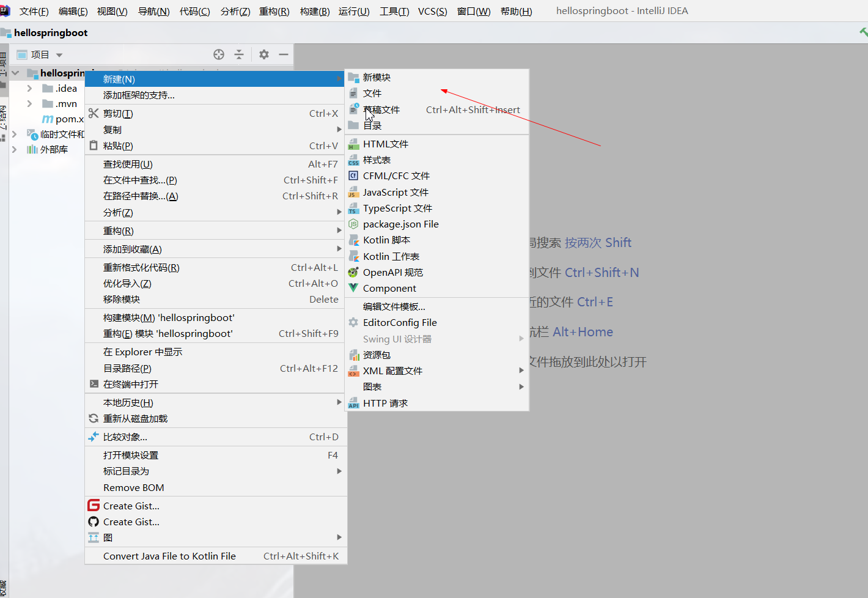Select pom.xml file in project tree
868x598 pixels.
coord(62,119)
